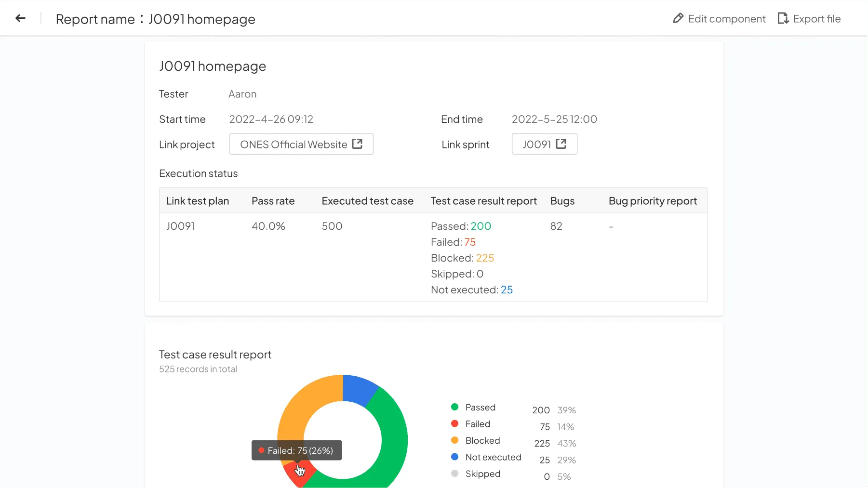The image size is (868, 488).
Task: Open the ONES Official Website project link
Action: [301, 144]
